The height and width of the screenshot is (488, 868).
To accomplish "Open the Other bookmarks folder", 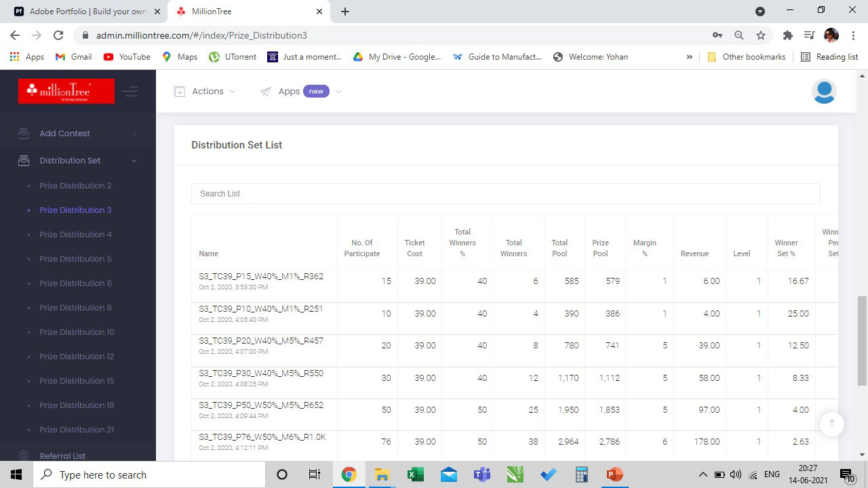I will pyautogui.click(x=746, y=57).
